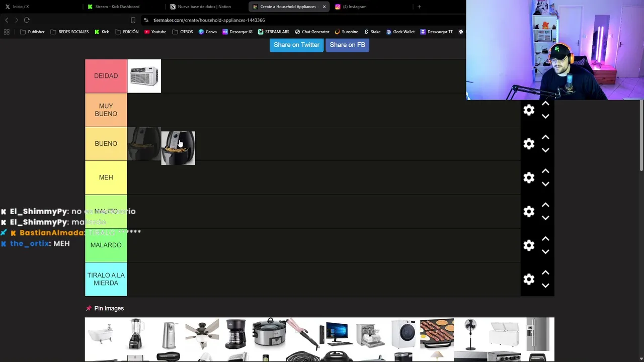Image resolution: width=644 pixels, height=362 pixels.
Task: Expand the REDES SOCIALES bookmark folder
Action: tap(69, 32)
